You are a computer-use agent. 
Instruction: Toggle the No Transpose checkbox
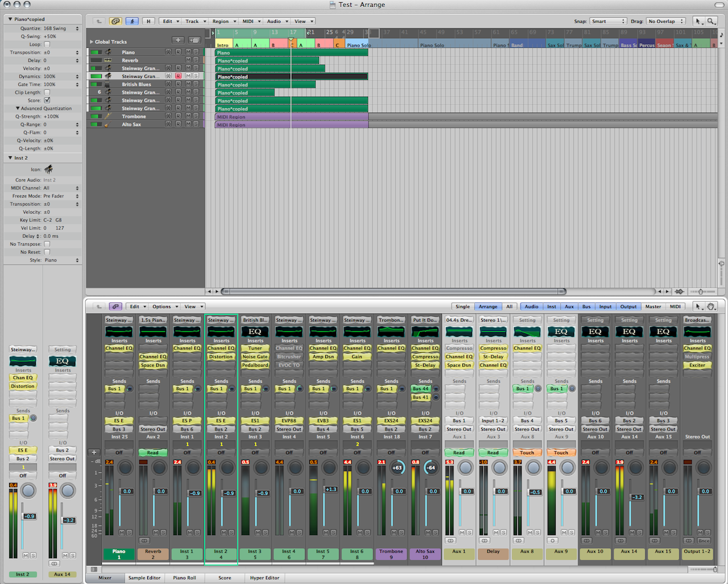tap(47, 244)
